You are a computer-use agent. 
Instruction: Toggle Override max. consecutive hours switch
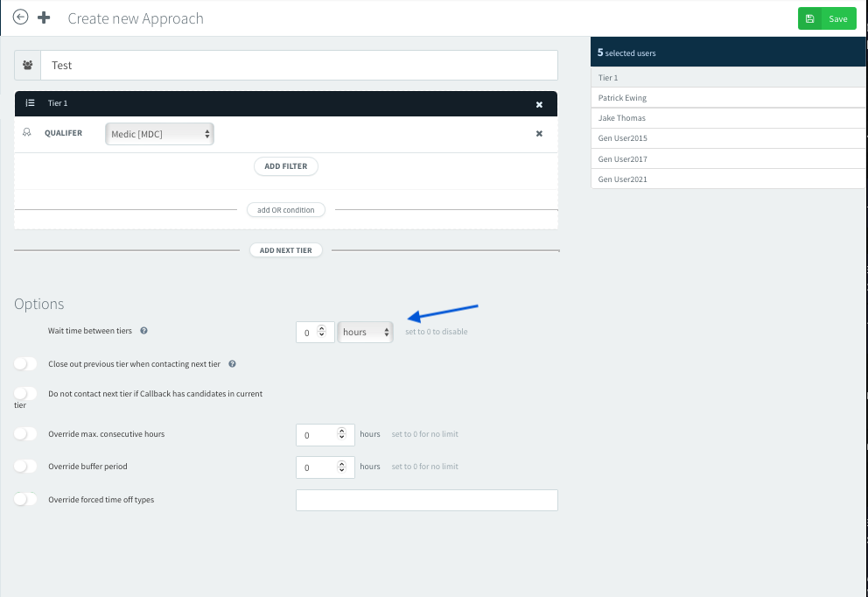click(x=25, y=433)
